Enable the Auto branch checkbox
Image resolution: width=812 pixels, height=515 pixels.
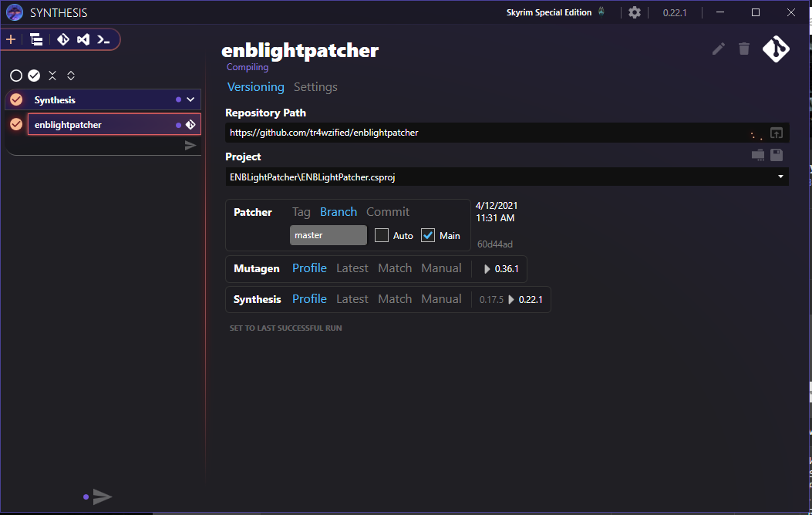coord(382,235)
